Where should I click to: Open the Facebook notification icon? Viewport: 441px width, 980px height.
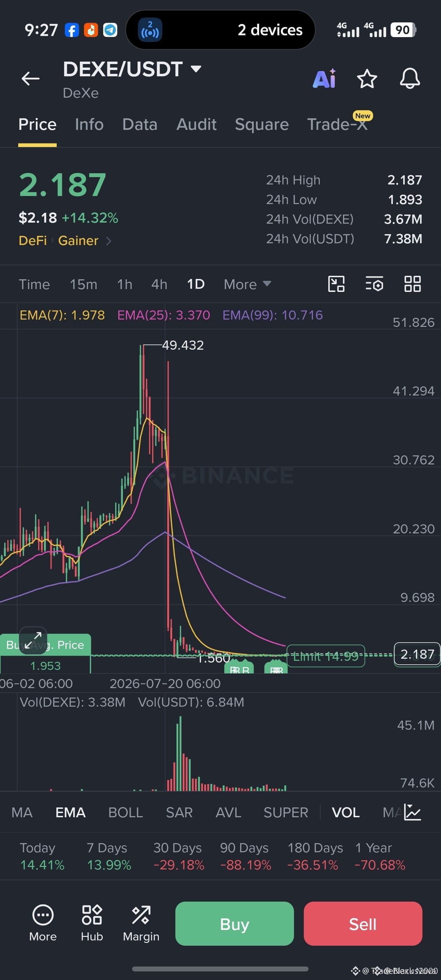click(x=72, y=30)
